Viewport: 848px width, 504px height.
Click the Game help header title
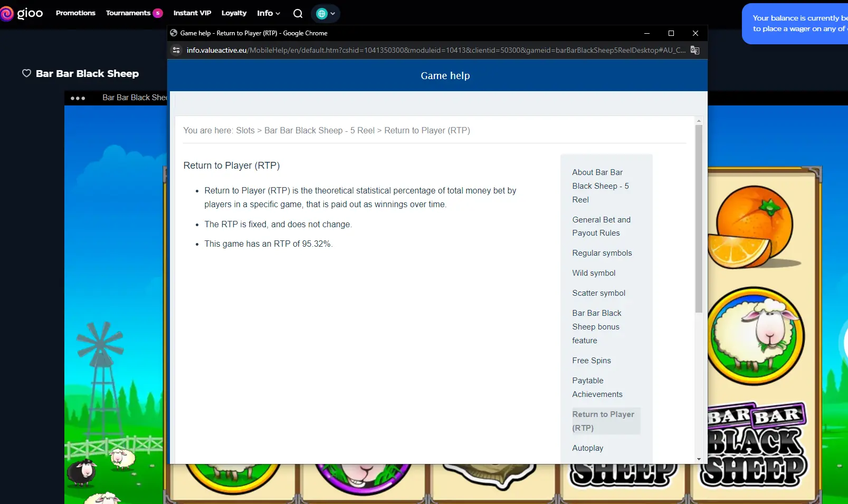(445, 75)
